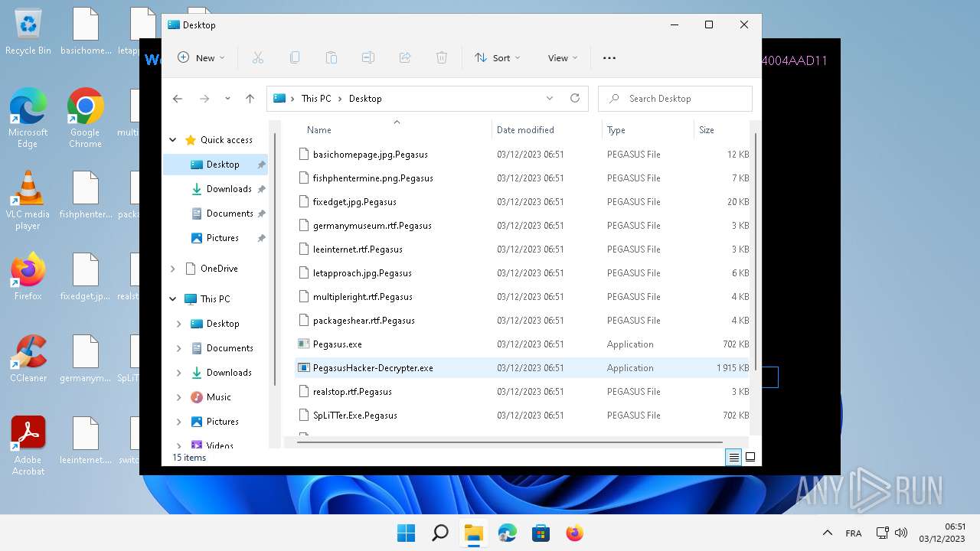Select Documents under Quick access

click(x=215, y=214)
